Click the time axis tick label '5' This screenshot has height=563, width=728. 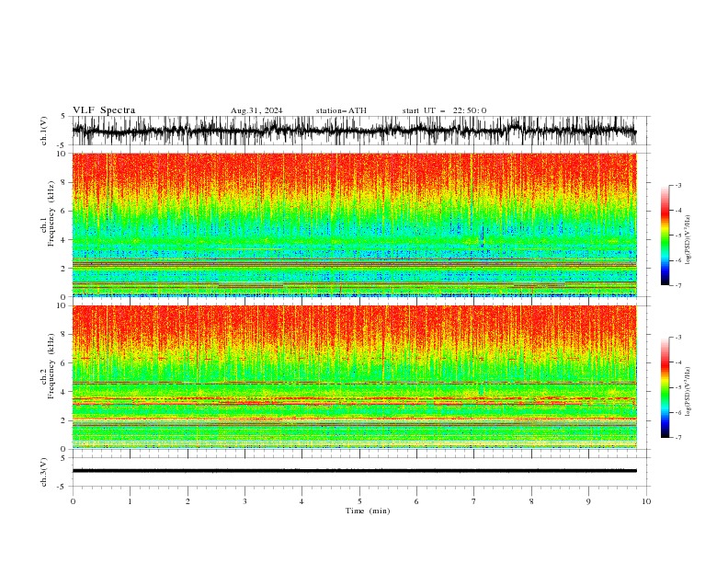359,501
